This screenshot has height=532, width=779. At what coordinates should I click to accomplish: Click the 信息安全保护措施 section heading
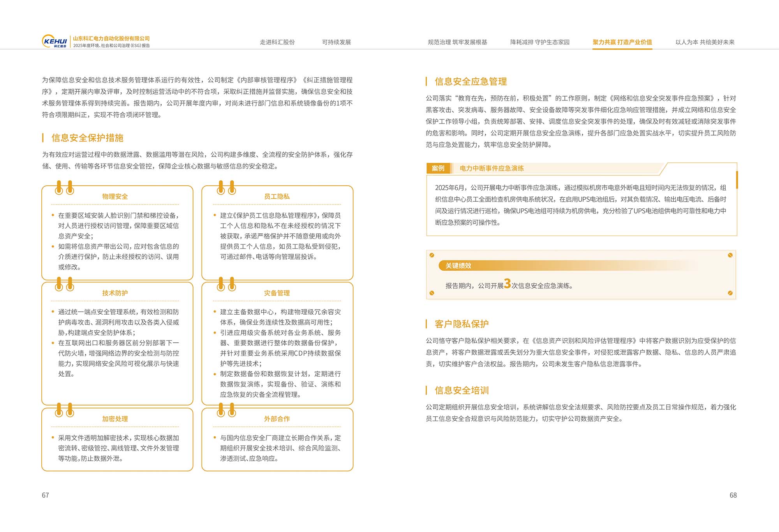click(87, 138)
